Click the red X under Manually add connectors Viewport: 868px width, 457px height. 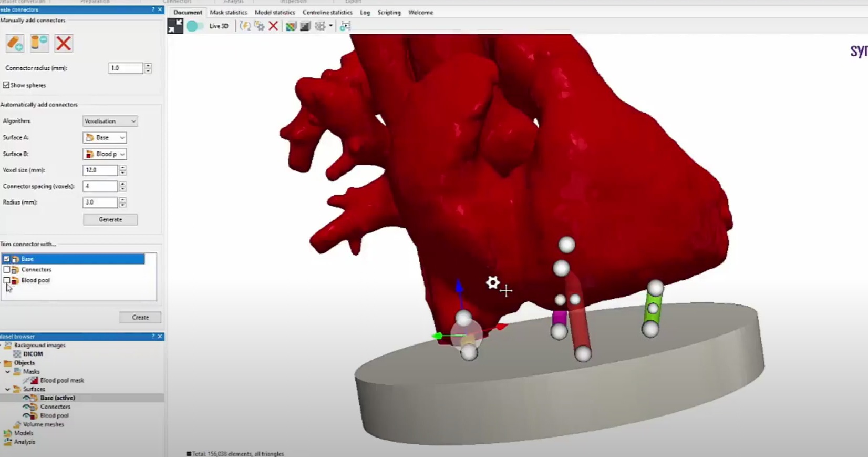coord(64,43)
